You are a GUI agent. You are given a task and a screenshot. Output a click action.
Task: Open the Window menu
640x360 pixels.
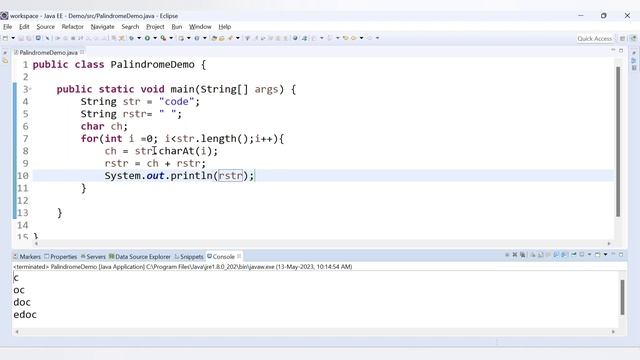click(x=200, y=27)
